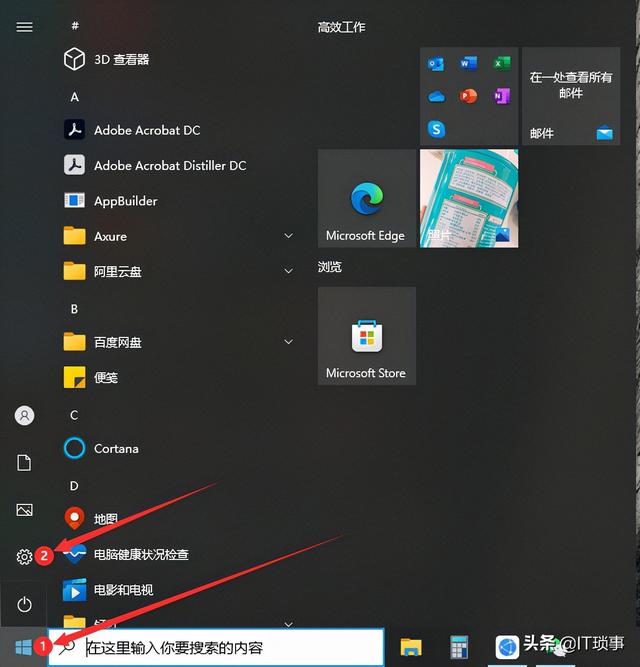Open Calculator from the taskbar

[x=459, y=647]
